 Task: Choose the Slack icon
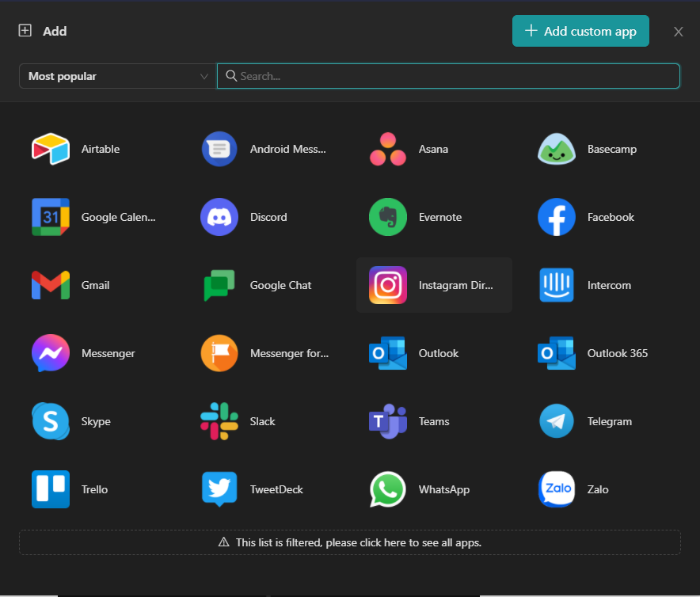[219, 421]
